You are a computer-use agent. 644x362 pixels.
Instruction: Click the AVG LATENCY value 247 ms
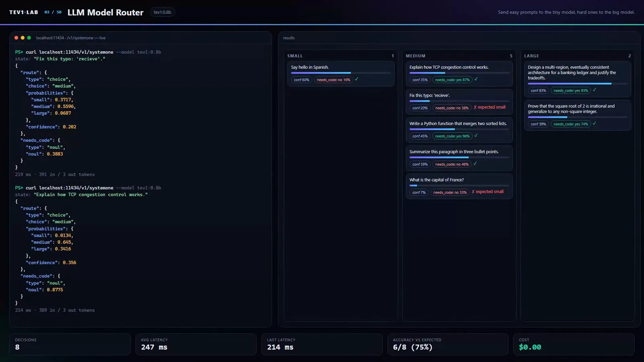[x=154, y=347]
